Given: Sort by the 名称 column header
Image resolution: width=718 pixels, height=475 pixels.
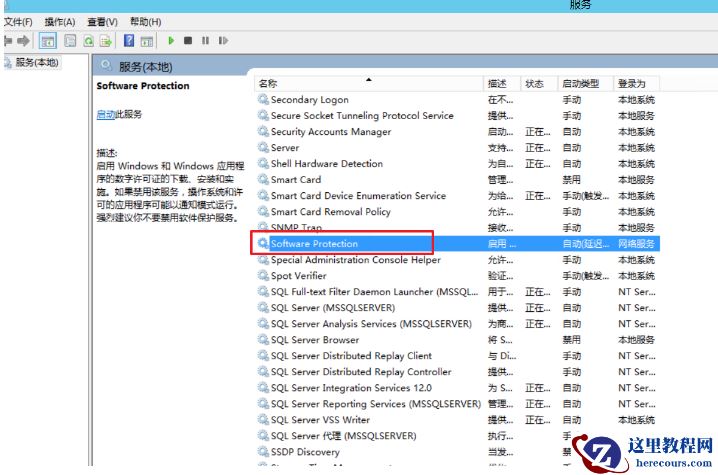Looking at the screenshot, I should point(369,83).
